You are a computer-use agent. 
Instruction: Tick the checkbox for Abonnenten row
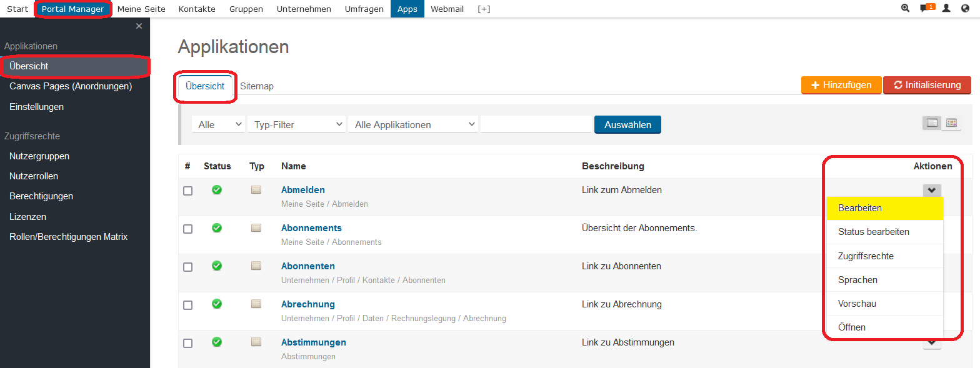coord(187,267)
